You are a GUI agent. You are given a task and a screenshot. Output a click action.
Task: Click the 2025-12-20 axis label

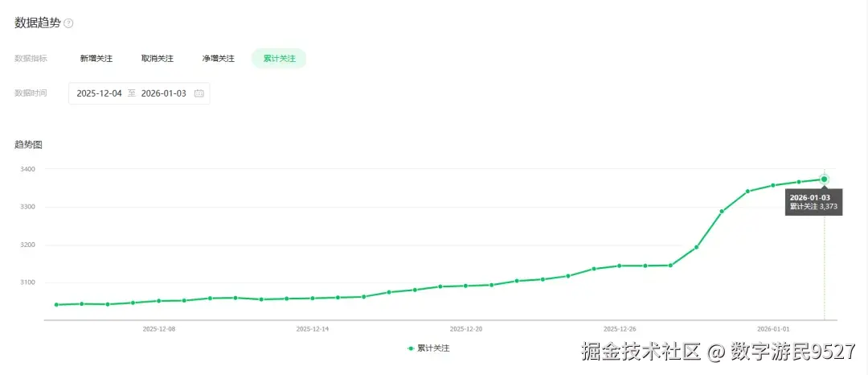click(x=466, y=328)
